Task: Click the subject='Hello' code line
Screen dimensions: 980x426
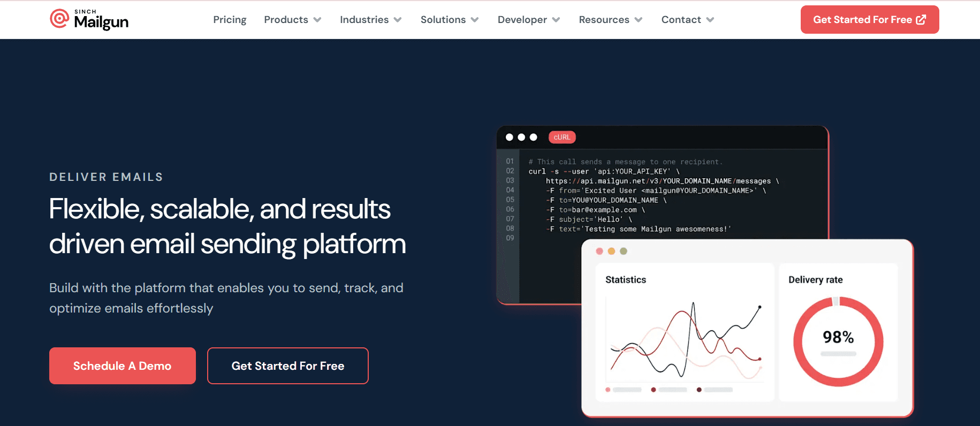Action: point(589,219)
